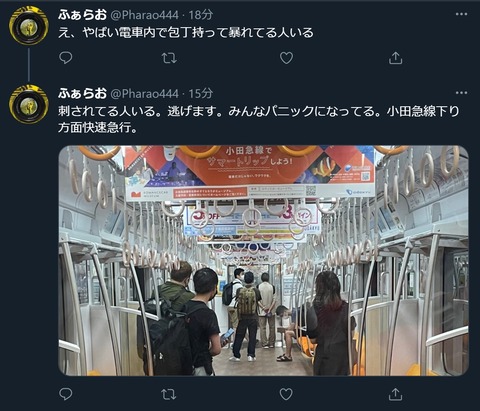Share the tweet with the train photo

395,394
